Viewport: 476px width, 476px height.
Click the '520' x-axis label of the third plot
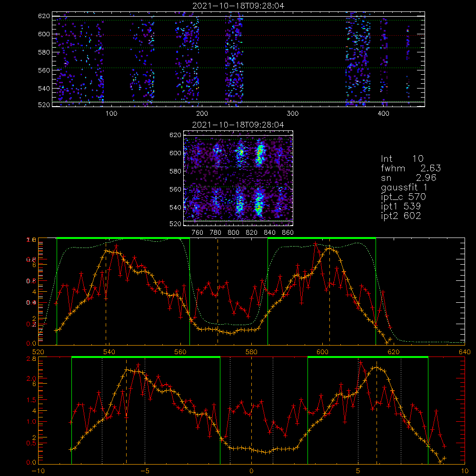coord(38,352)
